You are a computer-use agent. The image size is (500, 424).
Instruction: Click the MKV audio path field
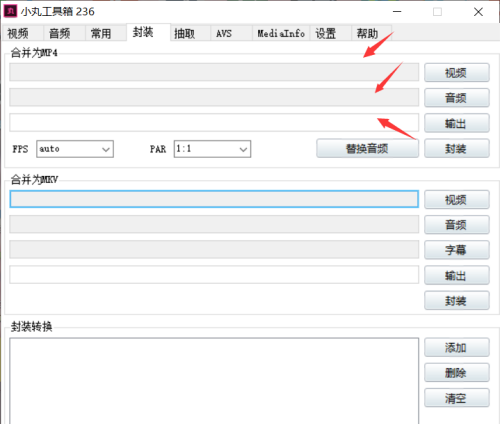(214, 224)
